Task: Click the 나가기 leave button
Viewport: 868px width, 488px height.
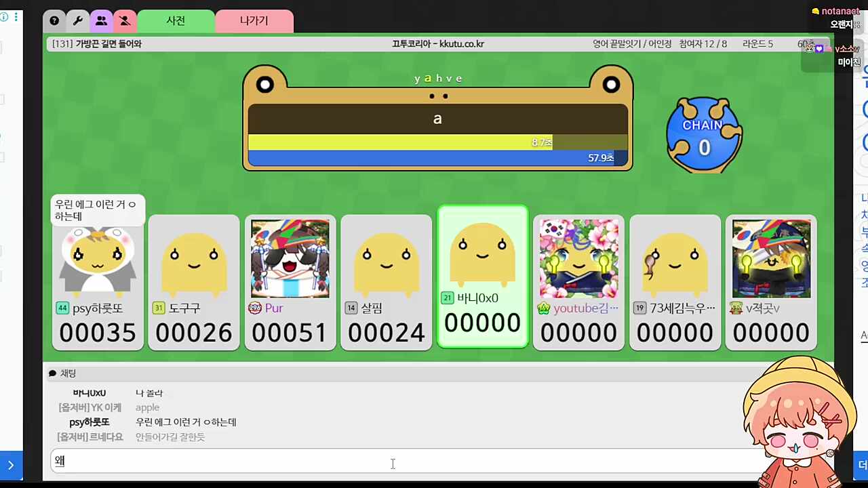Action: click(x=254, y=21)
